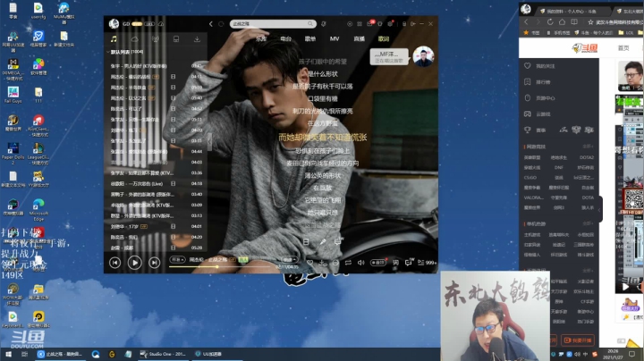Viewport: 644px width, 361px height.
Task: Download the current song from player bar
Action: 323,263
